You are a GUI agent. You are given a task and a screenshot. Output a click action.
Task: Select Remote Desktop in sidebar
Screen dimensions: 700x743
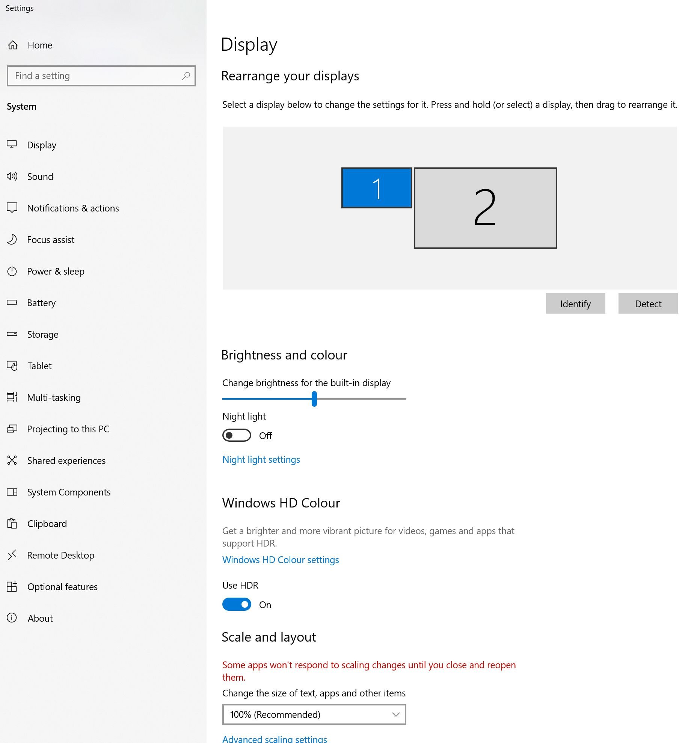point(60,555)
